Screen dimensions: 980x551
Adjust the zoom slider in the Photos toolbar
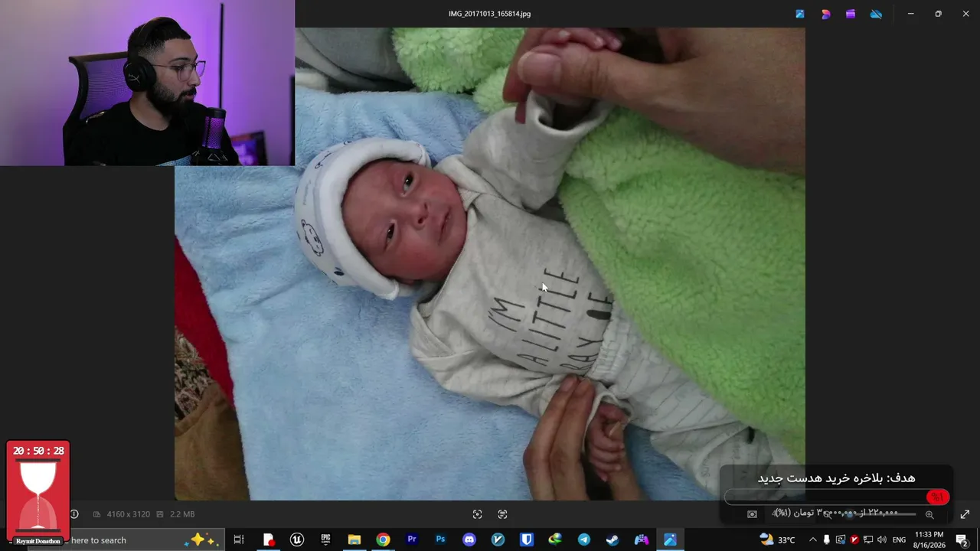click(882, 514)
